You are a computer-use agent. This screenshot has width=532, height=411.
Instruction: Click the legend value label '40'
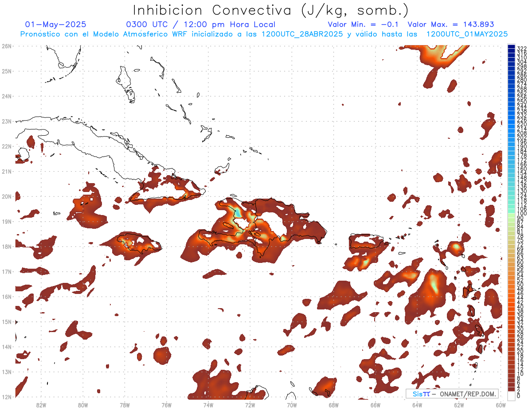520,307
